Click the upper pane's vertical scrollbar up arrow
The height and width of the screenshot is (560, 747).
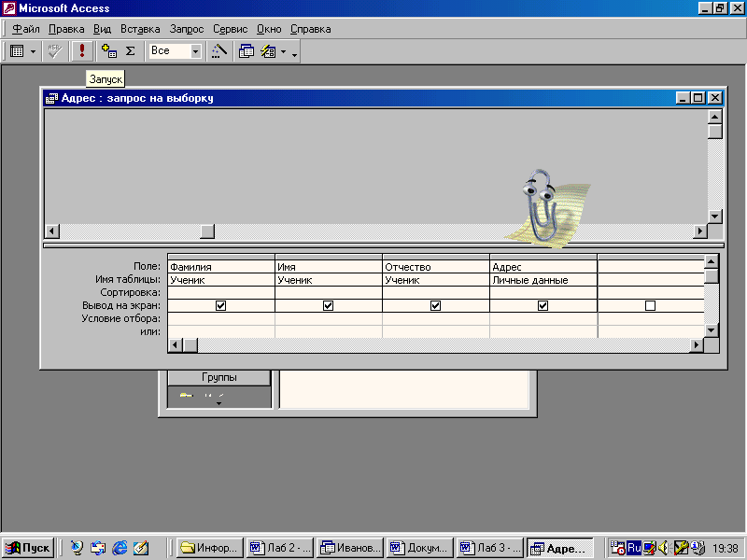[x=714, y=117]
